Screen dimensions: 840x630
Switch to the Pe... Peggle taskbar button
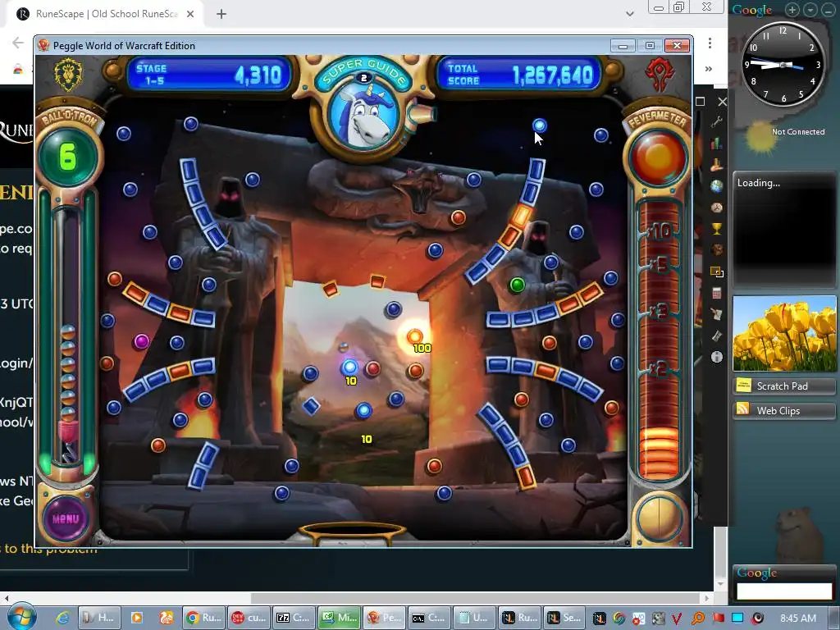(384, 618)
